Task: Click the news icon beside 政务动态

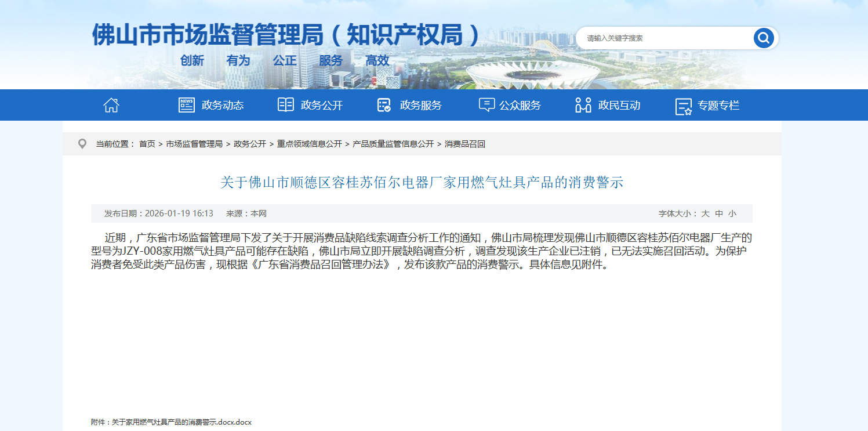Action: point(187,105)
